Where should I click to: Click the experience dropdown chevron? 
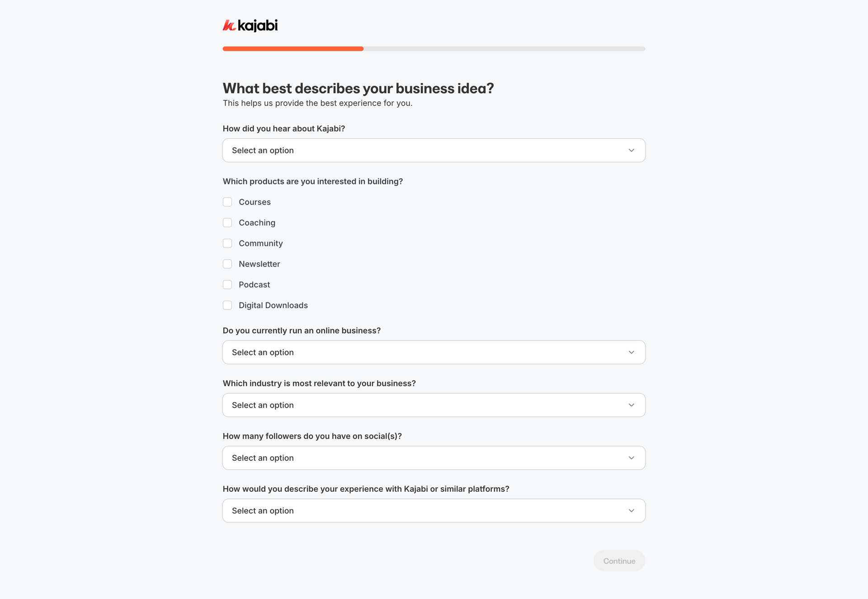coord(631,510)
